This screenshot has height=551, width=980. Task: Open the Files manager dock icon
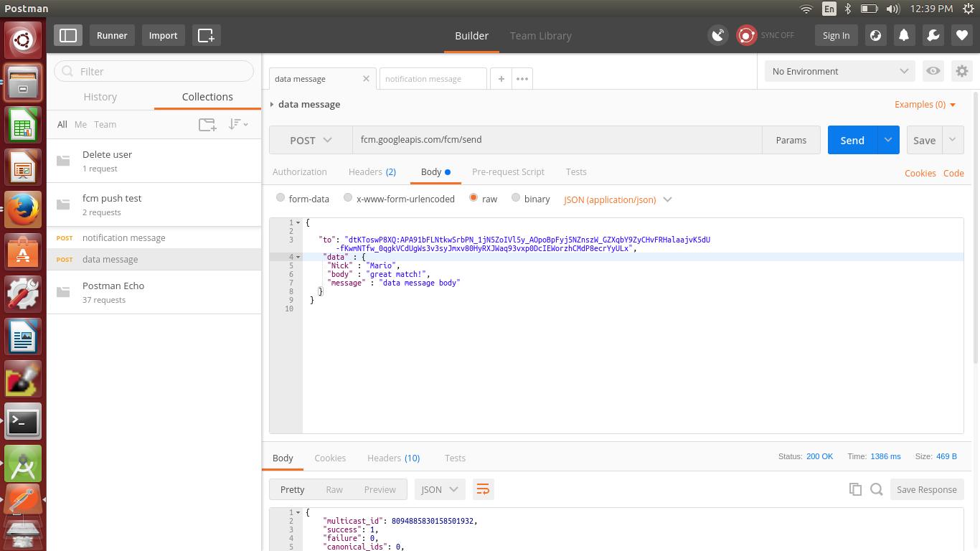point(23,82)
